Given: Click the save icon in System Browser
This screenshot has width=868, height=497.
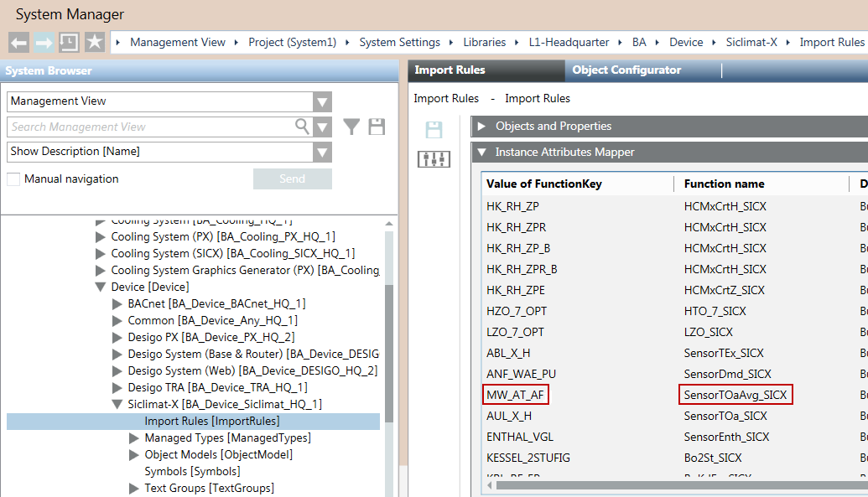Looking at the screenshot, I should (377, 127).
